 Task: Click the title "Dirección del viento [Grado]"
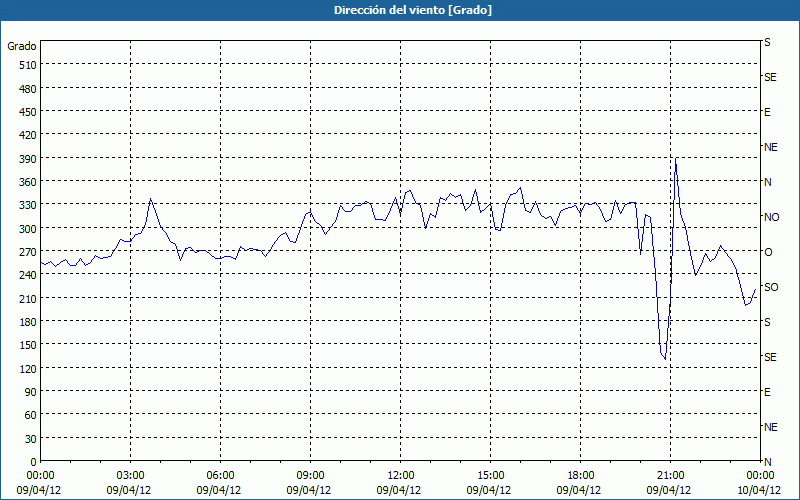(x=413, y=10)
